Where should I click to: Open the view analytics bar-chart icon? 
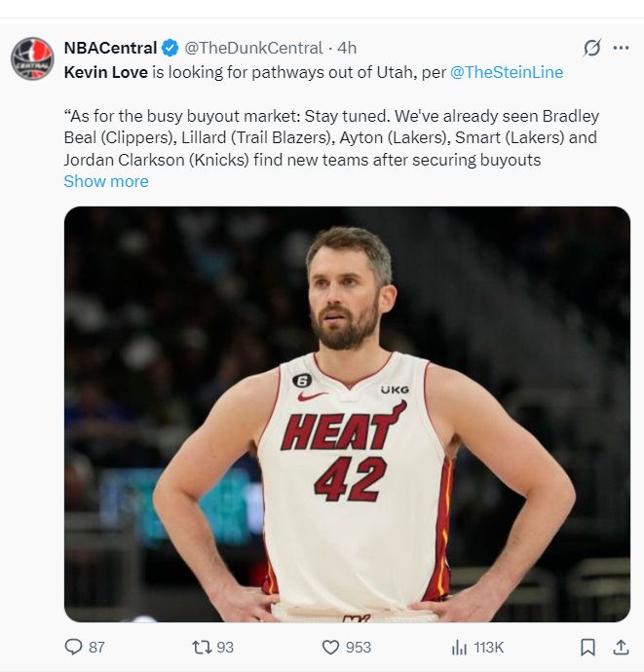459,647
